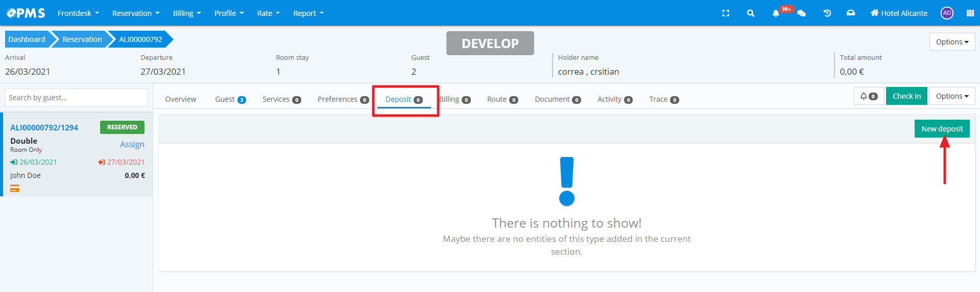Click the reservation alerts bell button
The height and width of the screenshot is (292, 980).
point(868,96)
